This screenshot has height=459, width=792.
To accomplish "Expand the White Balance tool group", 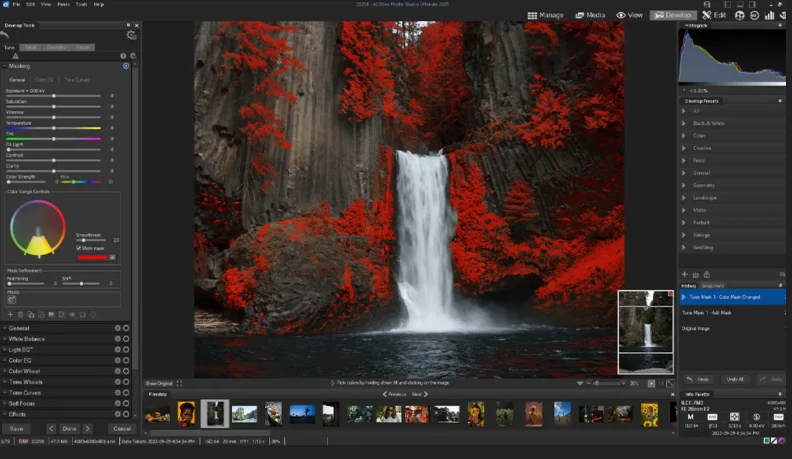I will [x=5, y=339].
